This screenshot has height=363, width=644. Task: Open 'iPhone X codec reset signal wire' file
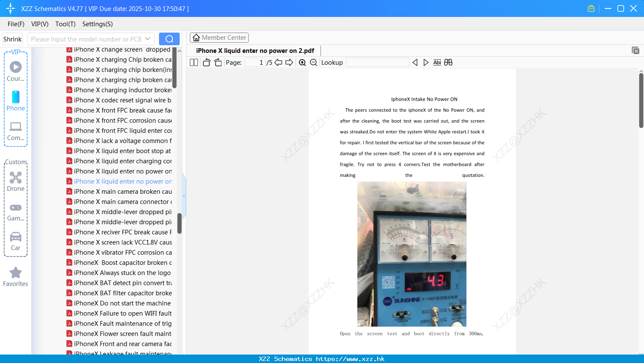[118, 100]
